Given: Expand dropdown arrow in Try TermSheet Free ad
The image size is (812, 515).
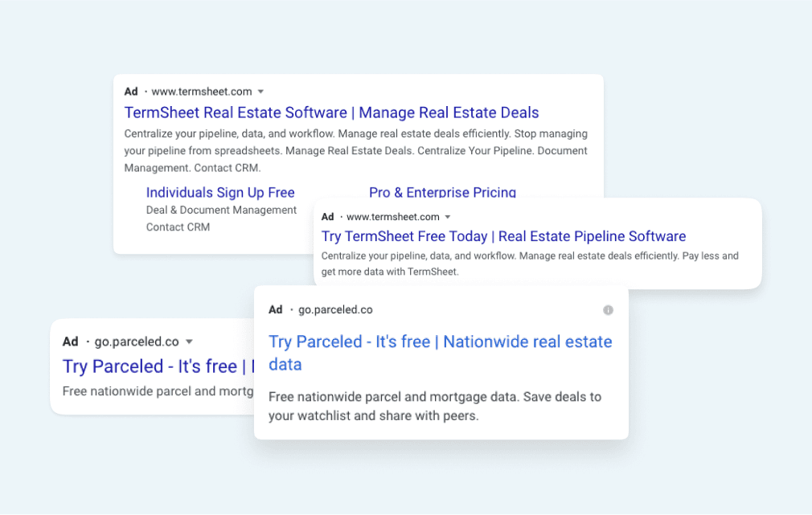Looking at the screenshot, I should click(x=448, y=217).
